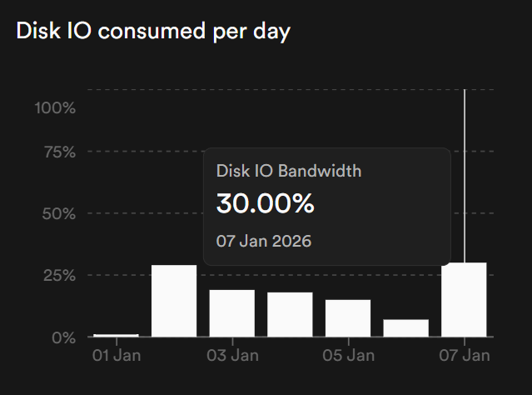The height and width of the screenshot is (395, 532).
Task: Click the chart title Disk IO consumed per day
Action: click(x=152, y=32)
